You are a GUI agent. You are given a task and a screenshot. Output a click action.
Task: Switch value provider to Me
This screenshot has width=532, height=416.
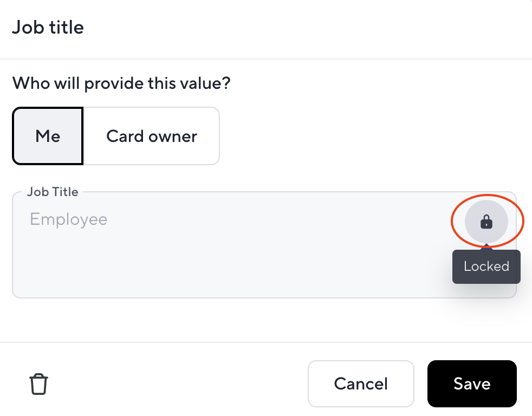[x=48, y=136]
